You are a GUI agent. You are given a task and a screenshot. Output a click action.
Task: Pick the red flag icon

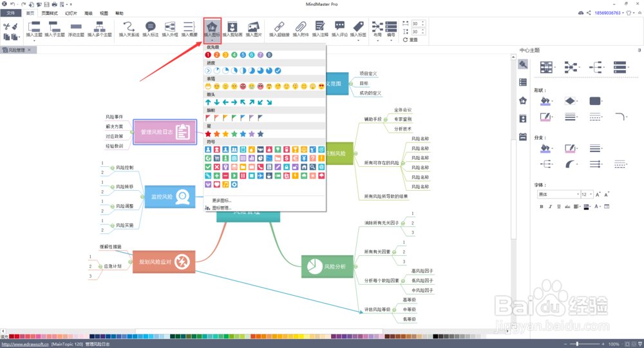(x=208, y=118)
